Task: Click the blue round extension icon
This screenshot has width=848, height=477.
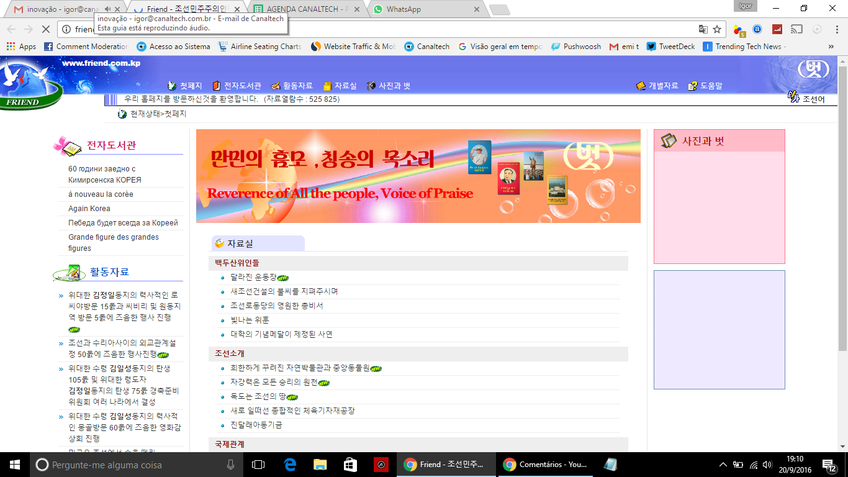Action: (758, 29)
